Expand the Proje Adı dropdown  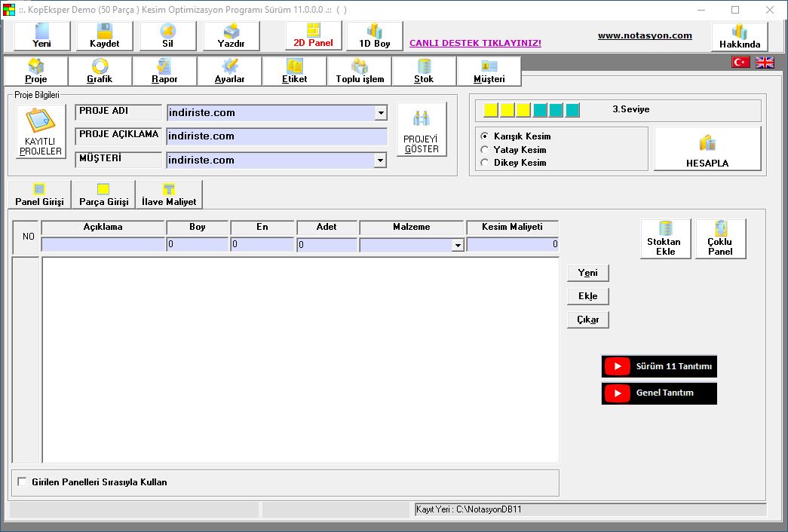click(x=381, y=113)
